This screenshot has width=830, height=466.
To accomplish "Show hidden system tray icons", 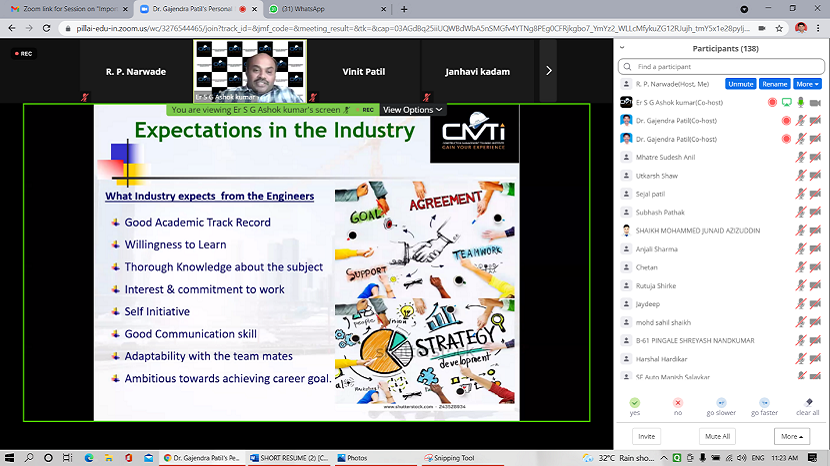I will 664,458.
